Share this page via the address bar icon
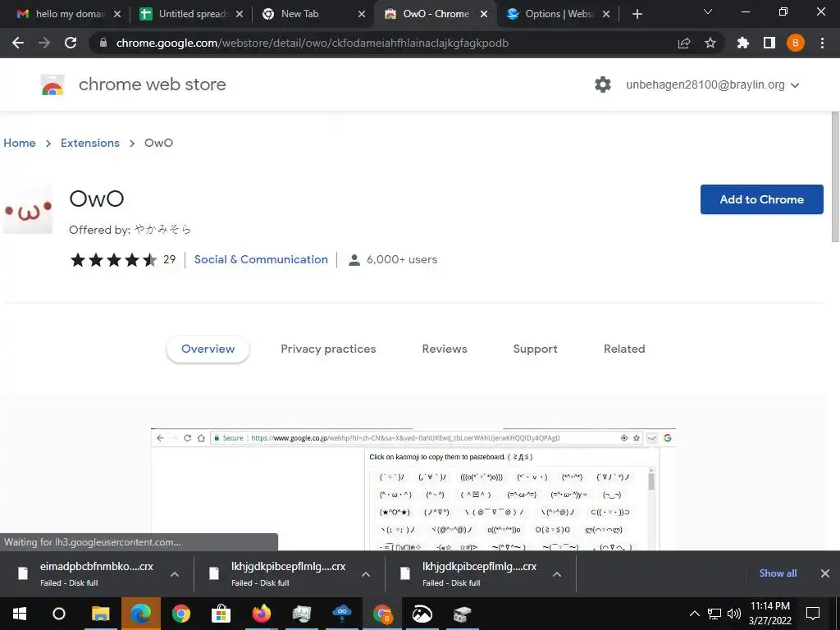The image size is (840, 630). 684,43
